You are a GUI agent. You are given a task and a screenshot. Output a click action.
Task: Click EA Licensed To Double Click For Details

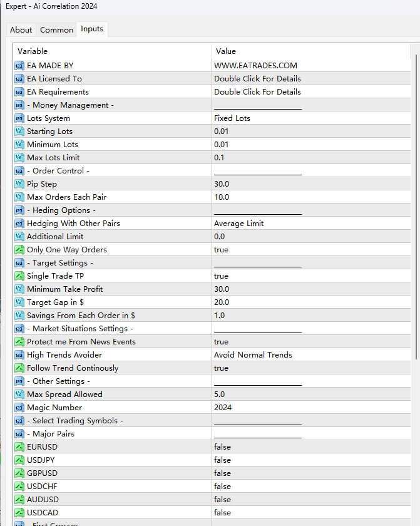(x=257, y=79)
